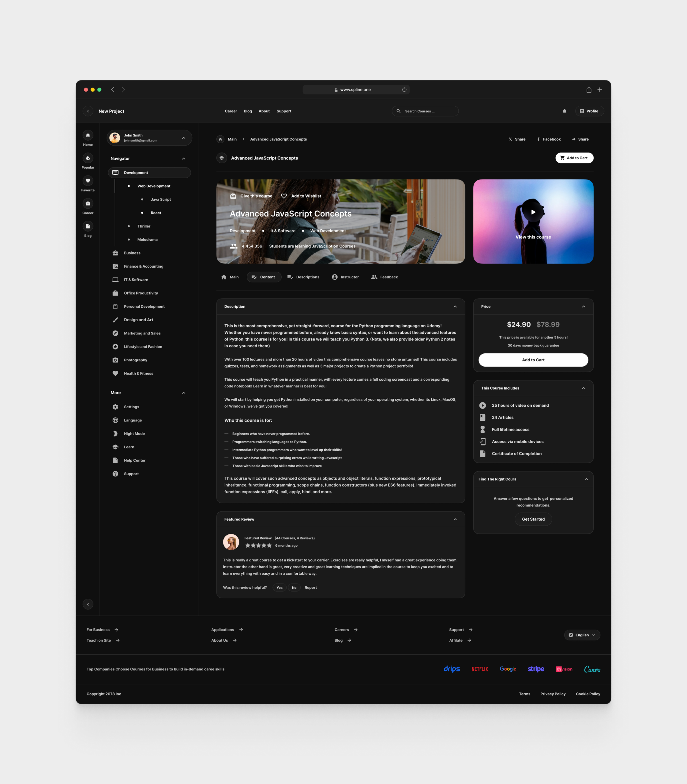Open the Blog document icon in rail
The image size is (687, 784).
[x=88, y=226]
